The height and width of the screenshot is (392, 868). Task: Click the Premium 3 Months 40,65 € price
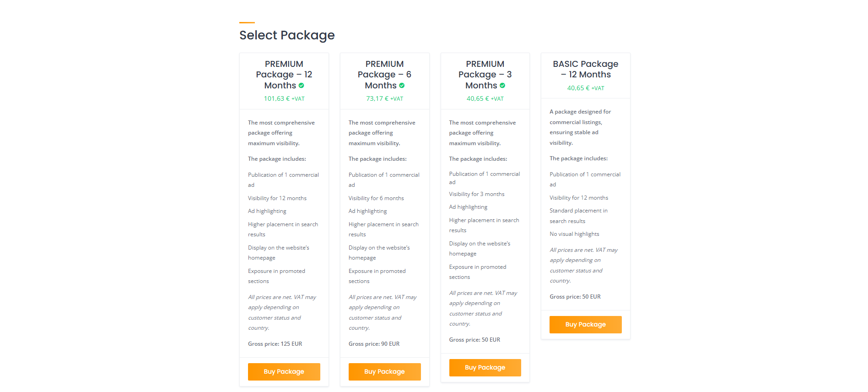coord(485,98)
